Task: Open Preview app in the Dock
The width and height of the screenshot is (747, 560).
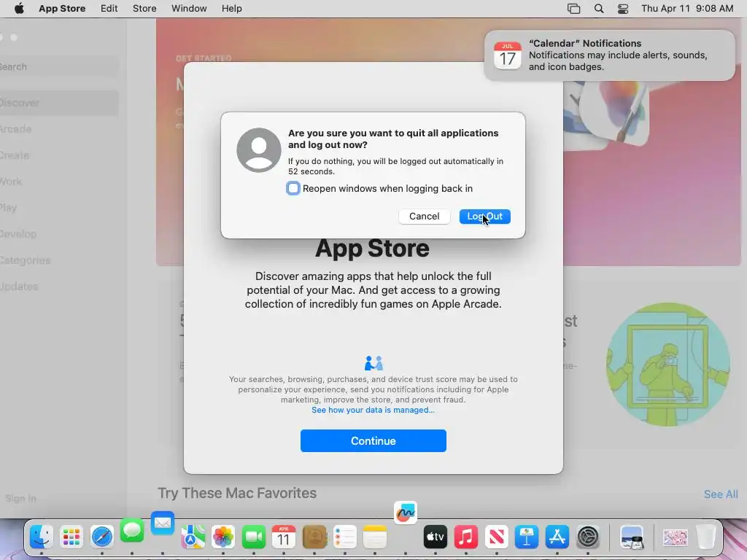Action: (632, 537)
